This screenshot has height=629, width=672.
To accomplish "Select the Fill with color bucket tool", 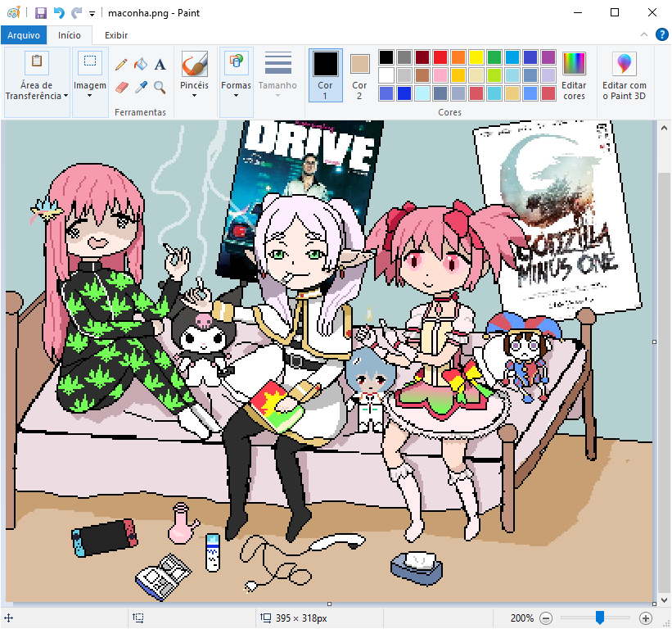I will pos(141,65).
